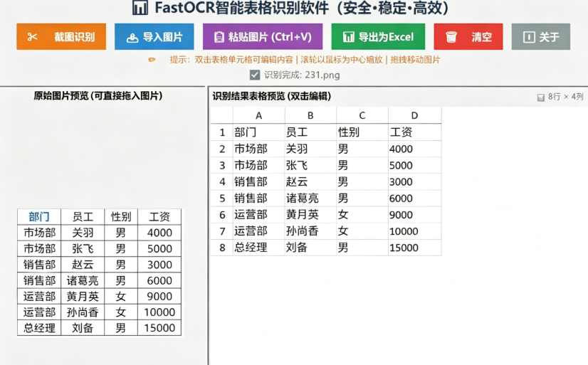Click the 4000 cell in result table

pyautogui.click(x=415, y=149)
